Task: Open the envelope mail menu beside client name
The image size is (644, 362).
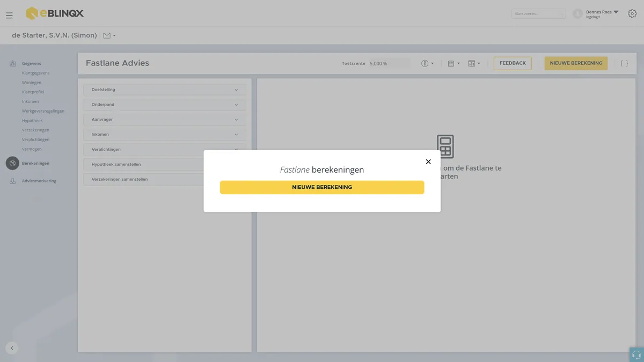Action: (x=109, y=36)
